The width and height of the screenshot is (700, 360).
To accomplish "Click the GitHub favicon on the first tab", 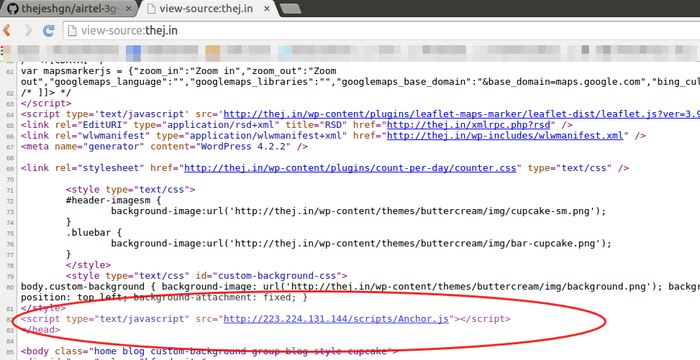I will 12,8.
